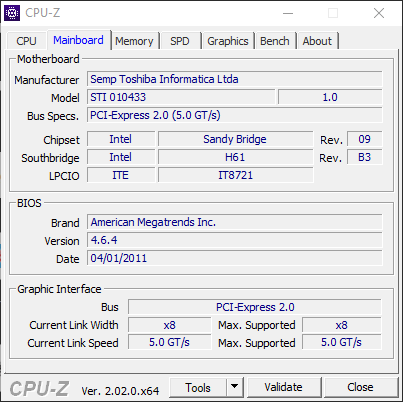Image resolution: width=403 pixels, height=402 pixels.
Task: Show the About tab
Action: [317, 41]
